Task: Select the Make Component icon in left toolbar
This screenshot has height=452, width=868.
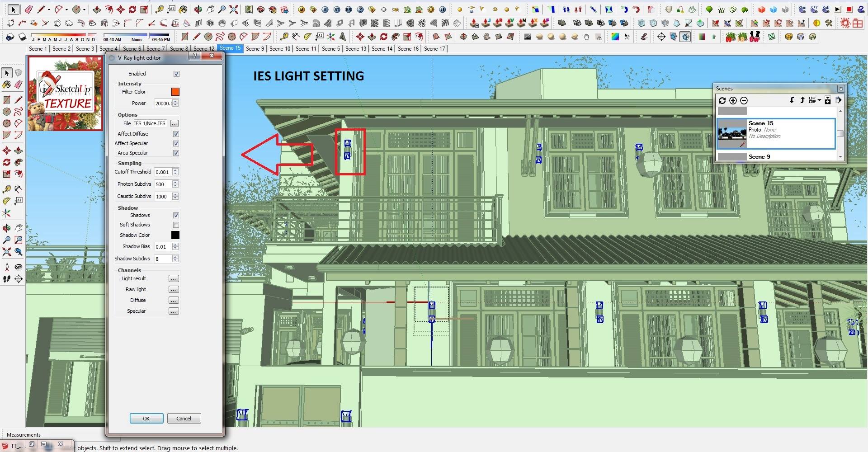Action: point(19,72)
